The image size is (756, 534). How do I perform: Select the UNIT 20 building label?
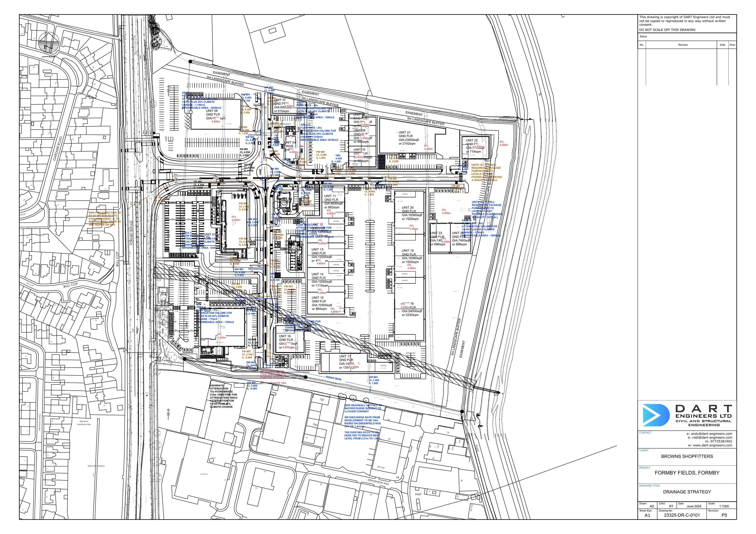408,208
